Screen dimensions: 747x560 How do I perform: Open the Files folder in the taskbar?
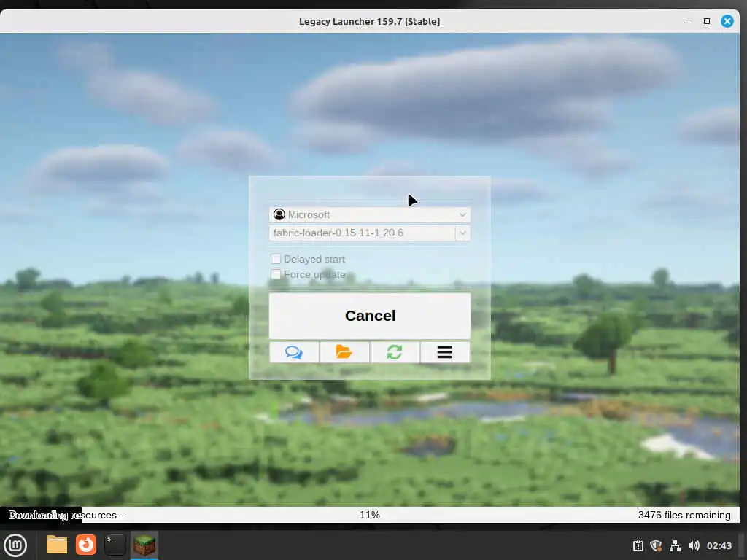tap(57, 545)
